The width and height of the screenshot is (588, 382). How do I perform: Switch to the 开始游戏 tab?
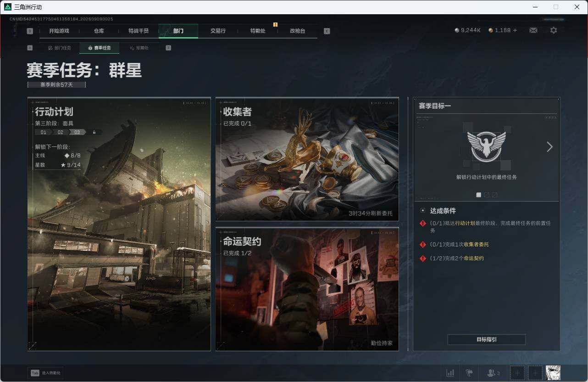(x=59, y=31)
